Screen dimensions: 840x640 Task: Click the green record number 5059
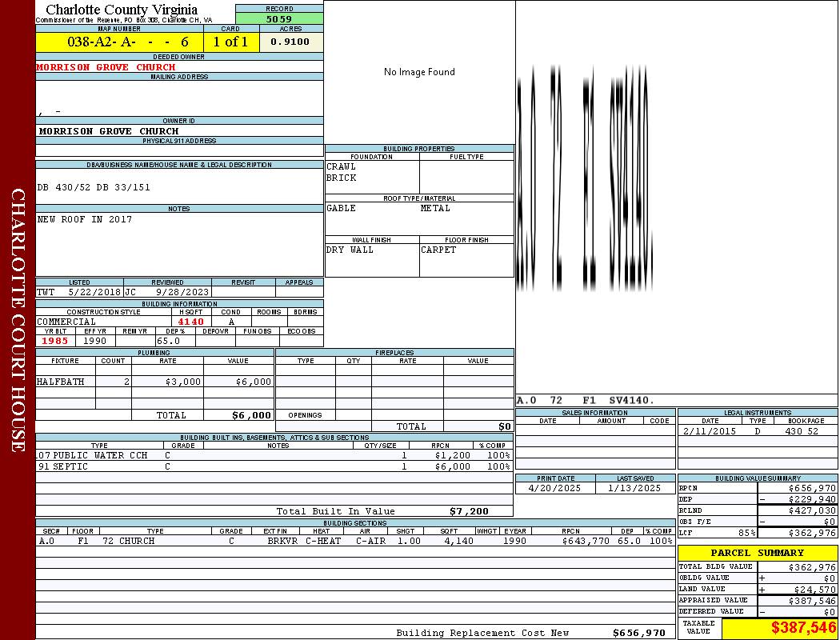[x=279, y=18]
